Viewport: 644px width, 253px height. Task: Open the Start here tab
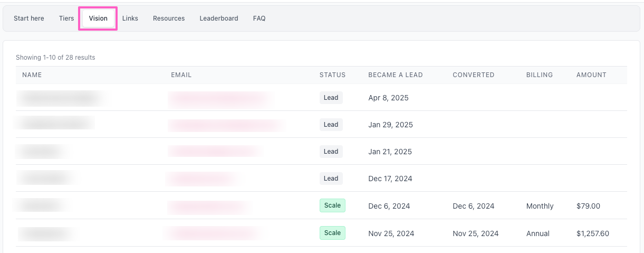[29, 18]
